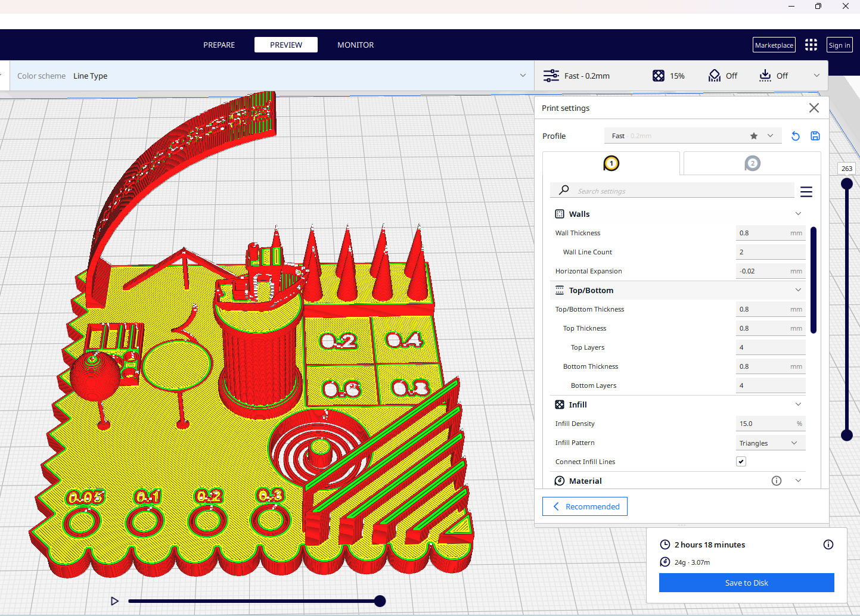Switch to the PREVIEW stage
Viewport: 860px width, 616px height.
pos(286,45)
